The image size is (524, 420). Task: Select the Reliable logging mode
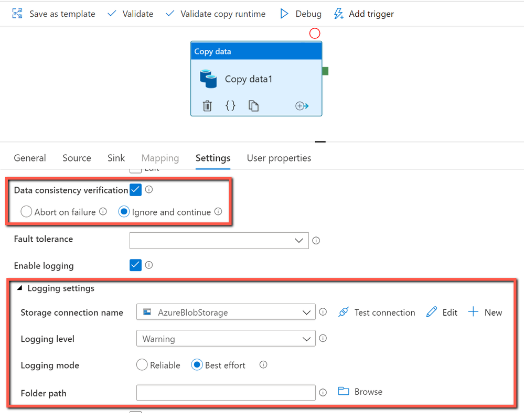click(x=142, y=364)
